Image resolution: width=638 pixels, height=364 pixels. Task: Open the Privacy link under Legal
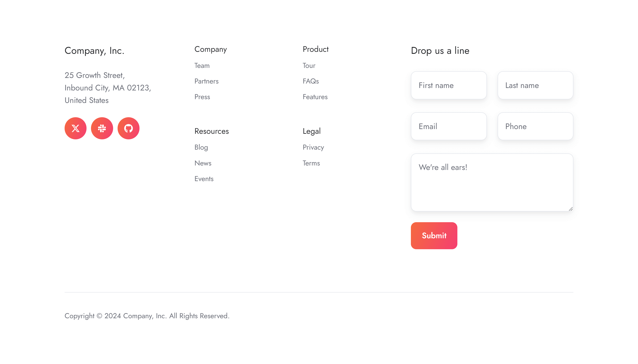(313, 147)
